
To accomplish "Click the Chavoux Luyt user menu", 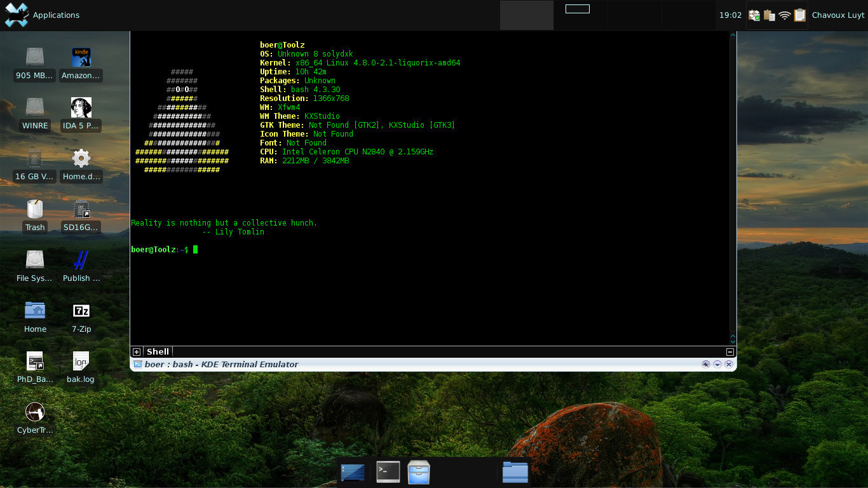I will pos(837,15).
